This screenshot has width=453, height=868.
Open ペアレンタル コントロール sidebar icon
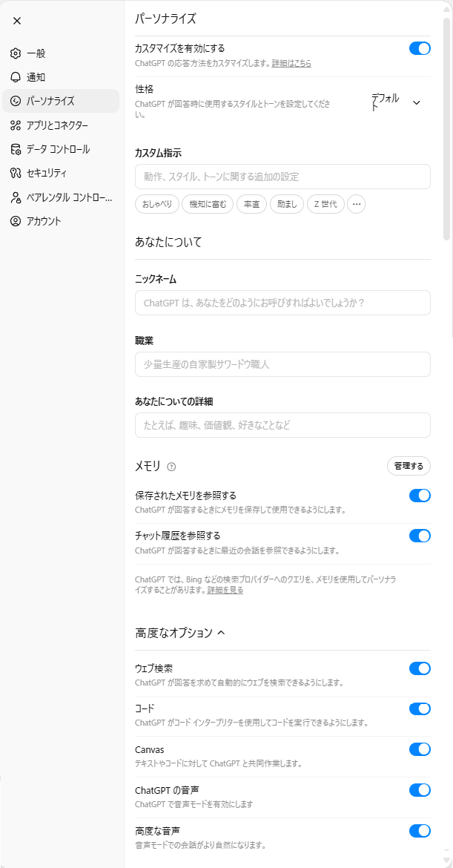click(x=16, y=197)
